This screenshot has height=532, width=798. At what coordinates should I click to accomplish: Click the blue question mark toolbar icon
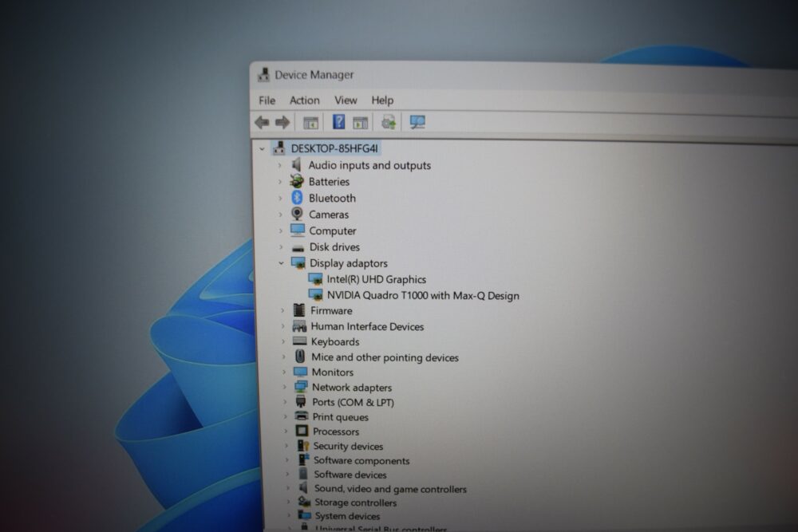338,122
